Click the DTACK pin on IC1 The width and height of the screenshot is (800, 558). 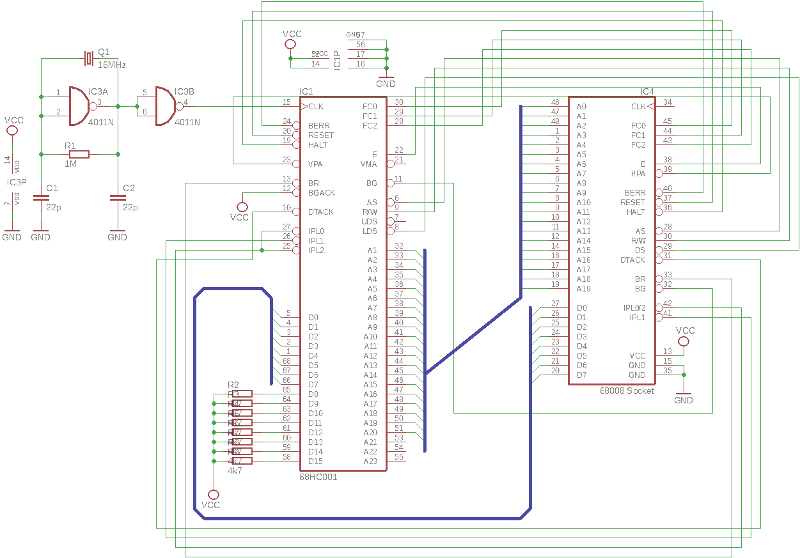point(321,212)
